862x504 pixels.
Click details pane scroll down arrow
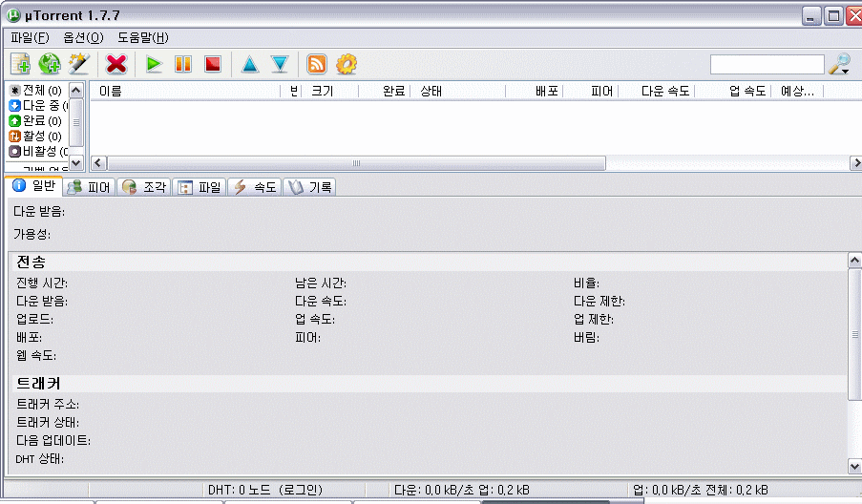tap(855, 466)
